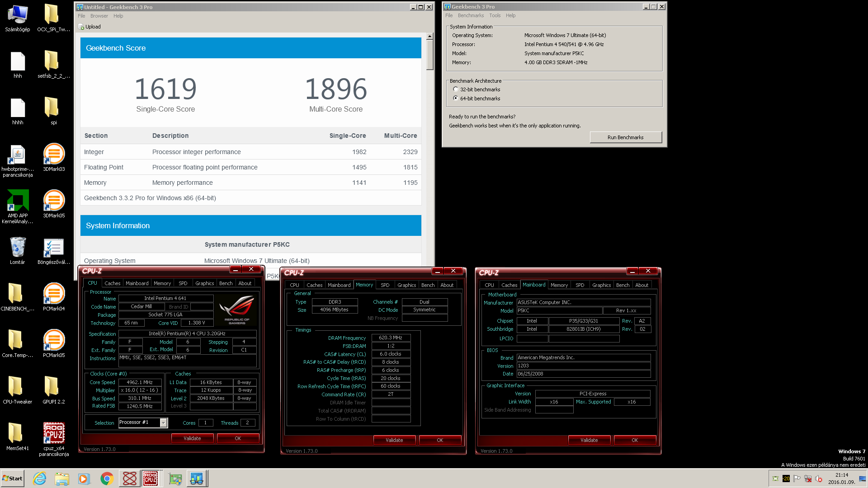Open File menu in Untitled Geekbench window

81,16
